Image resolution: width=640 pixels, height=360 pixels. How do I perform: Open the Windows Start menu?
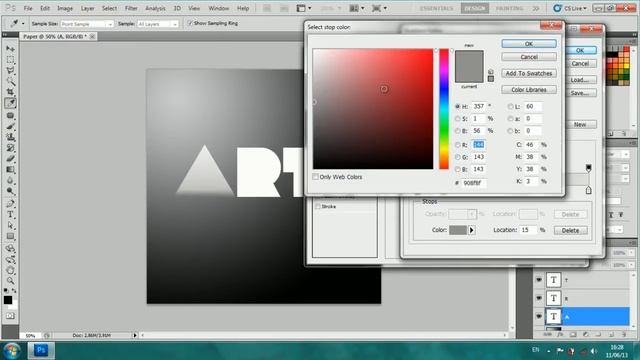click(12, 351)
